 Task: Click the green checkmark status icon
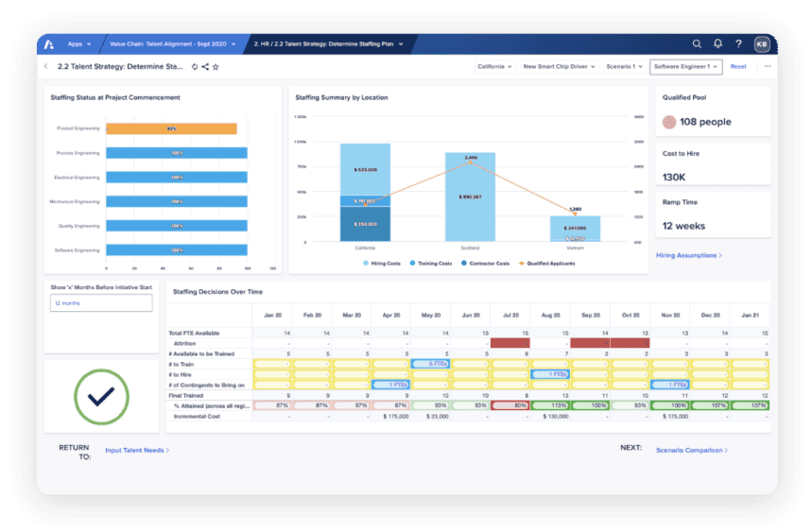pos(101,397)
